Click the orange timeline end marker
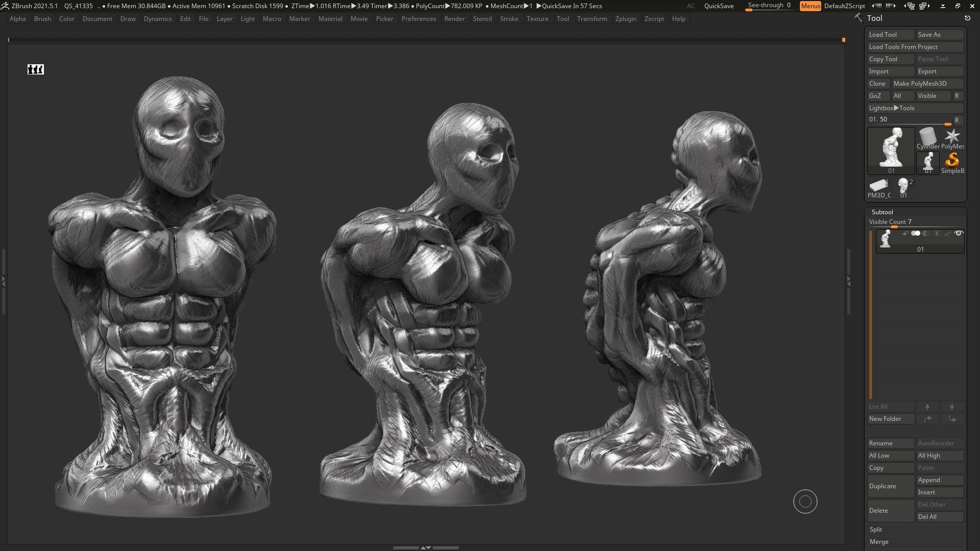This screenshot has height=551, width=980. [x=844, y=40]
